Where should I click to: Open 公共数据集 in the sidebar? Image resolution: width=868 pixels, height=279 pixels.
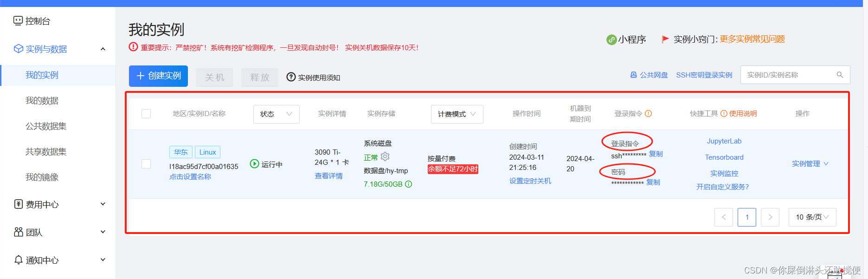[46, 126]
